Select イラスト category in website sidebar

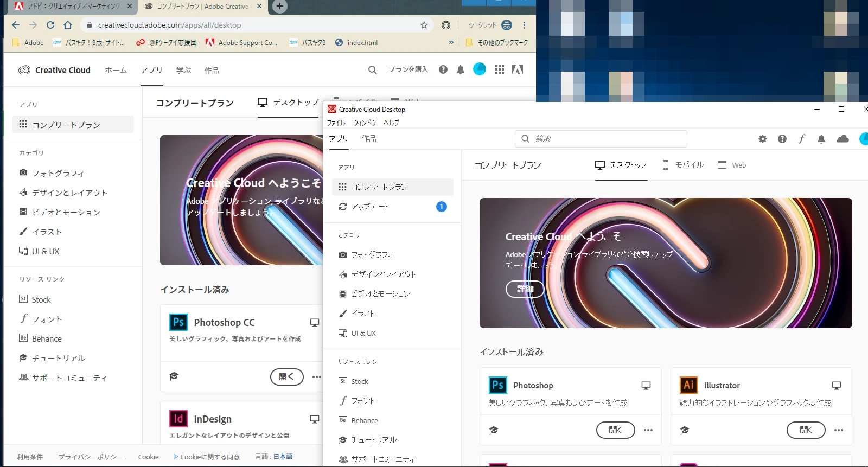tap(73, 232)
